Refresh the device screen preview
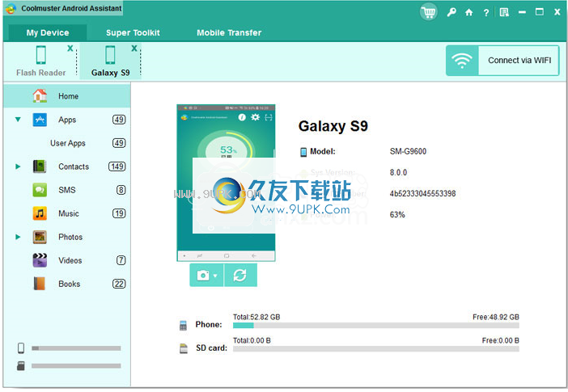 point(240,275)
